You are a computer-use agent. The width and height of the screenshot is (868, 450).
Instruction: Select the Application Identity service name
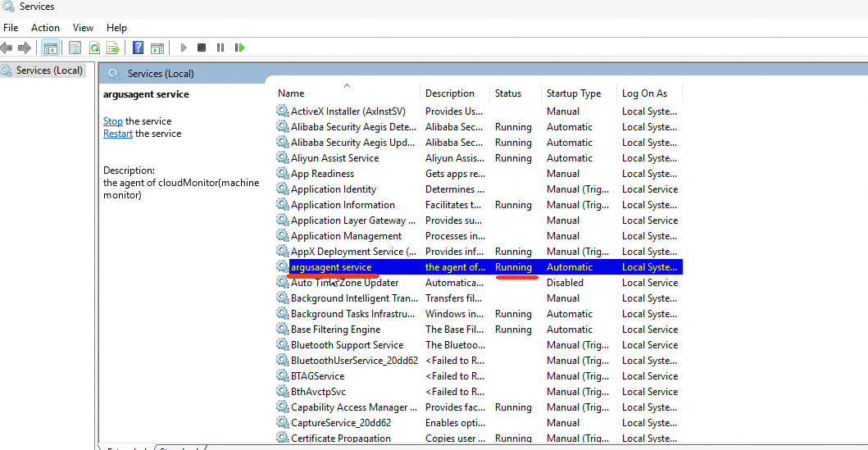click(x=334, y=189)
